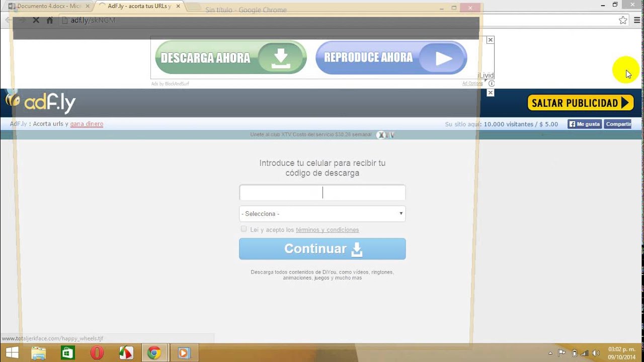The image size is (644, 362).
Task: Click the XTV club logo
Action: (386, 135)
